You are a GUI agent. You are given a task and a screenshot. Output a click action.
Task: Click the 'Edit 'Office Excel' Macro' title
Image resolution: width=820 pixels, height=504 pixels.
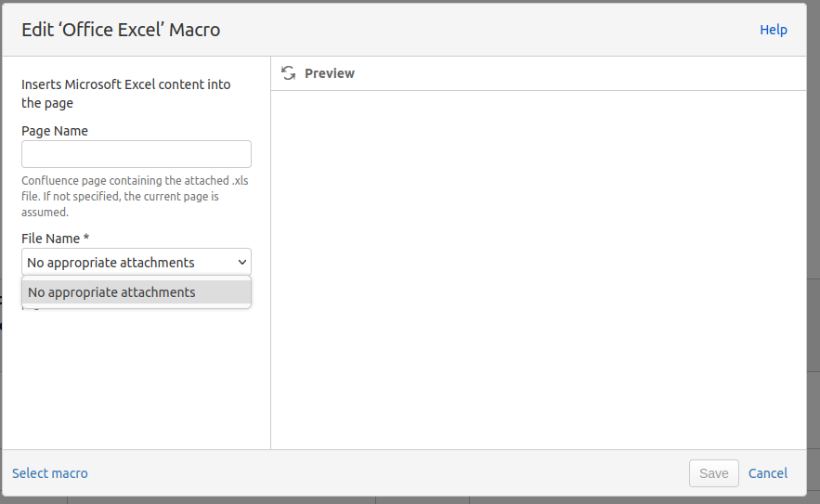121,30
